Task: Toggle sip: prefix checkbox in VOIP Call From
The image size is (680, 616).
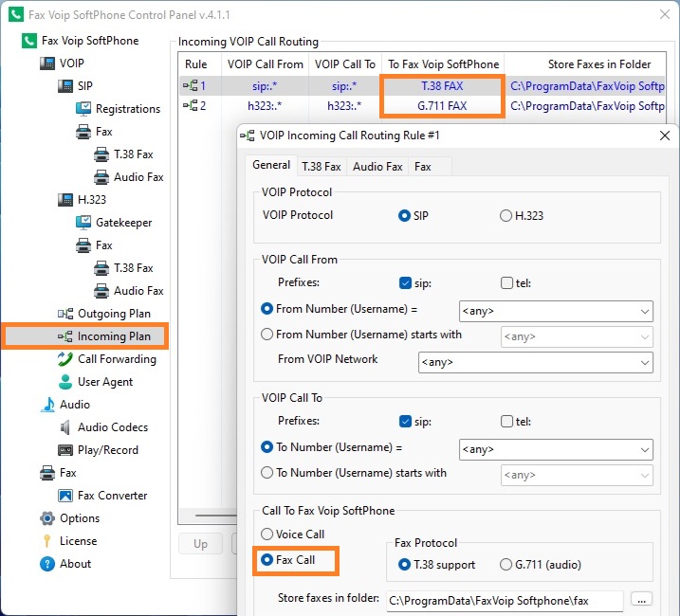Action: point(405,283)
